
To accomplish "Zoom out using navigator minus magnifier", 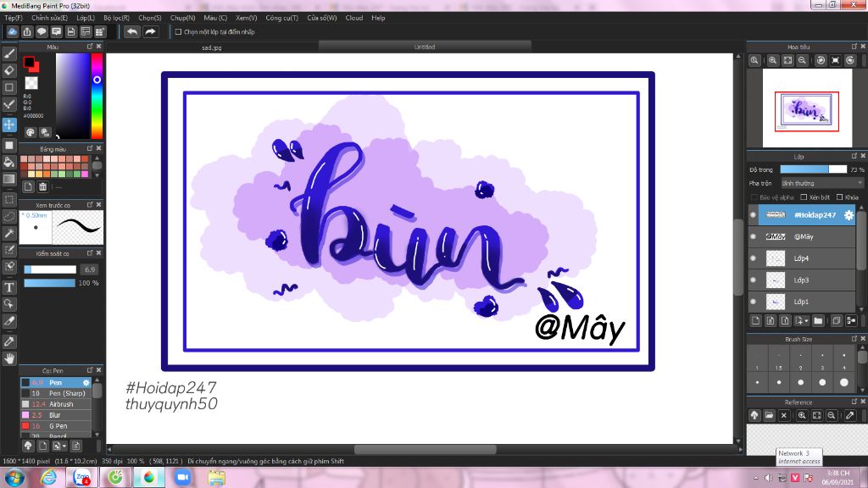I will click(x=802, y=60).
